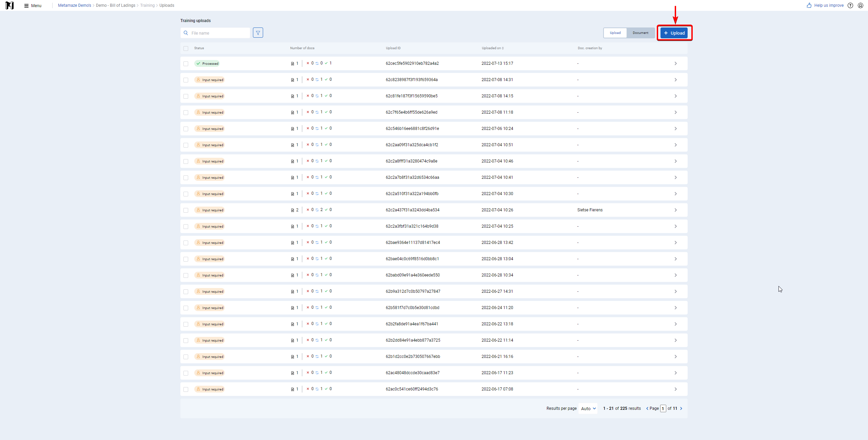Open Demo - Bill of Ladings breadcrumb
Screen dimensions: 868x440
coord(116,5)
